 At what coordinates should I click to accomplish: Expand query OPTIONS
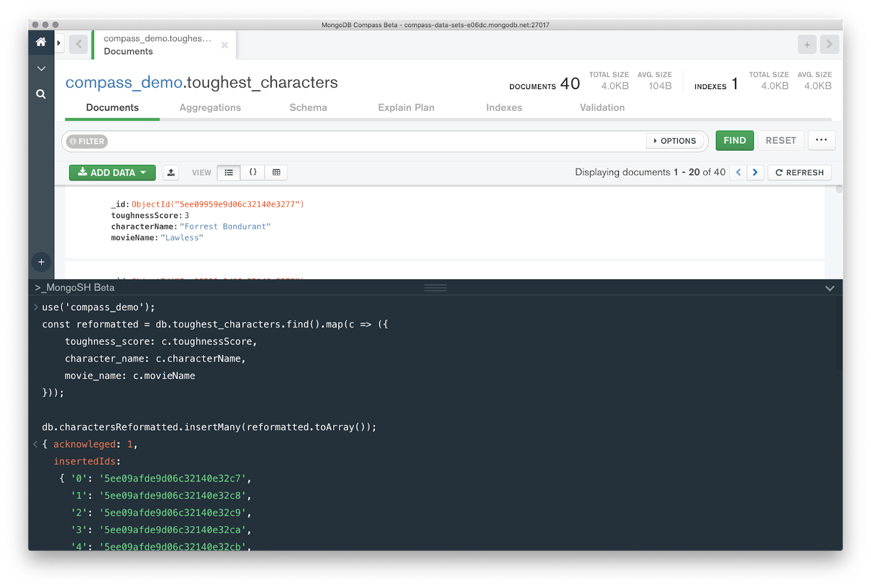(x=675, y=141)
